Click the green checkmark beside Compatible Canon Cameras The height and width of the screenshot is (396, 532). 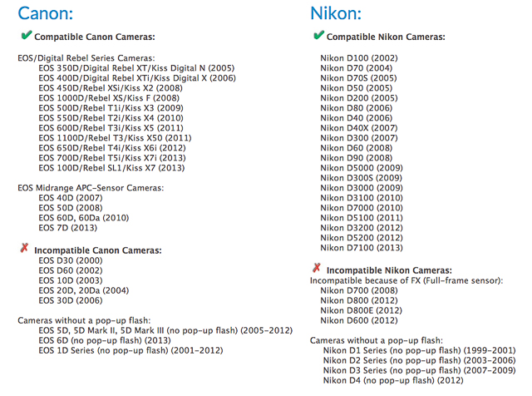pos(27,35)
